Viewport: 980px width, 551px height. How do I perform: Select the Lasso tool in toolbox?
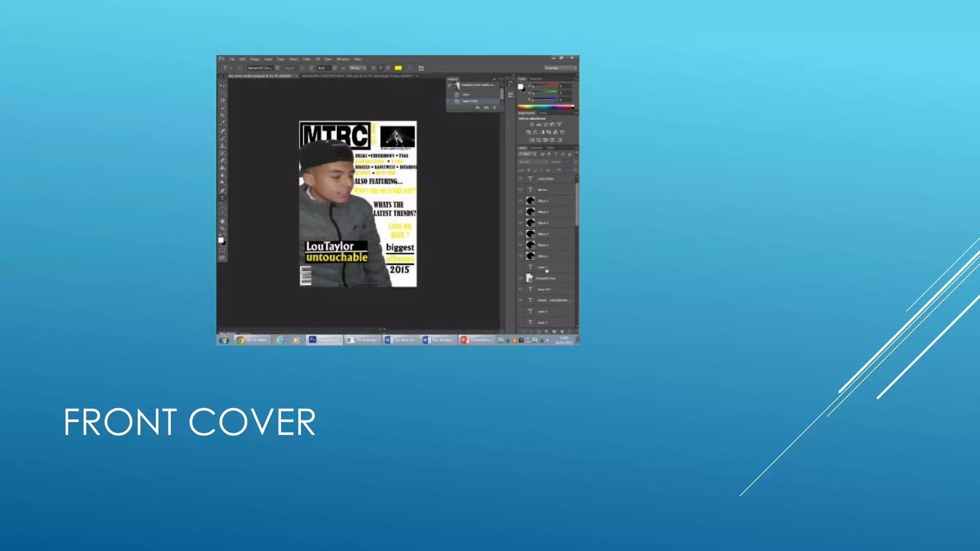222,100
